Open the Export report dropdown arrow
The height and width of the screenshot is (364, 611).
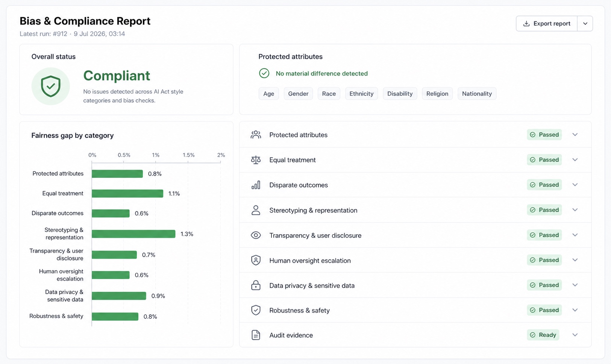(585, 23)
